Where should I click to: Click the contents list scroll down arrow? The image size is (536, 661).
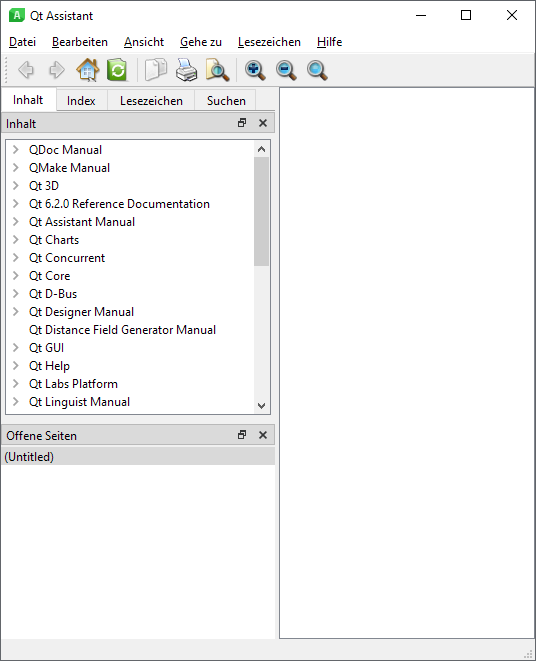pyautogui.click(x=261, y=406)
